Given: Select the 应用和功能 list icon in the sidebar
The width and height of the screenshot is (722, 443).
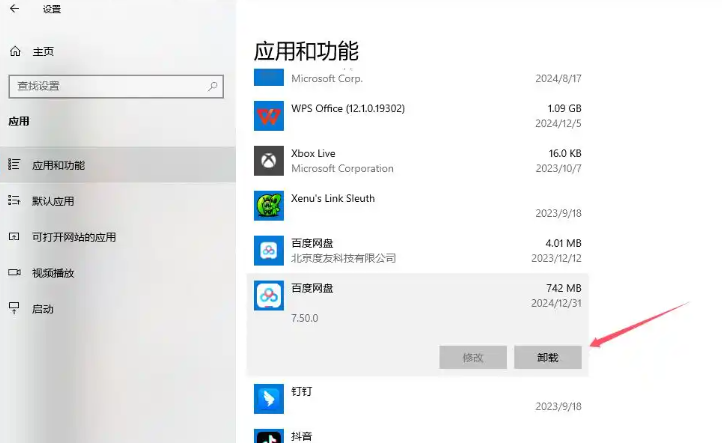Looking at the screenshot, I should (14, 164).
